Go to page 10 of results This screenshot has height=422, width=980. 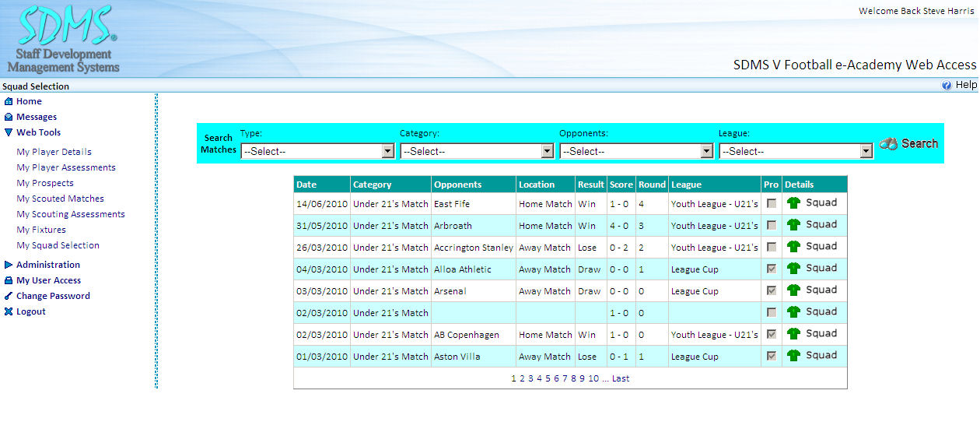point(593,378)
